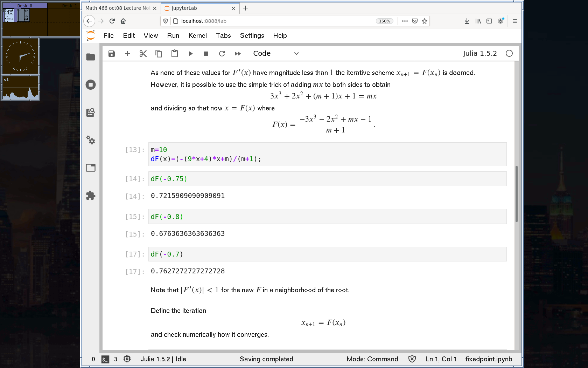Image resolution: width=588 pixels, height=368 pixels.
Task: Expand the cell type Code dropdown
Action: click(x=276, y=54)
